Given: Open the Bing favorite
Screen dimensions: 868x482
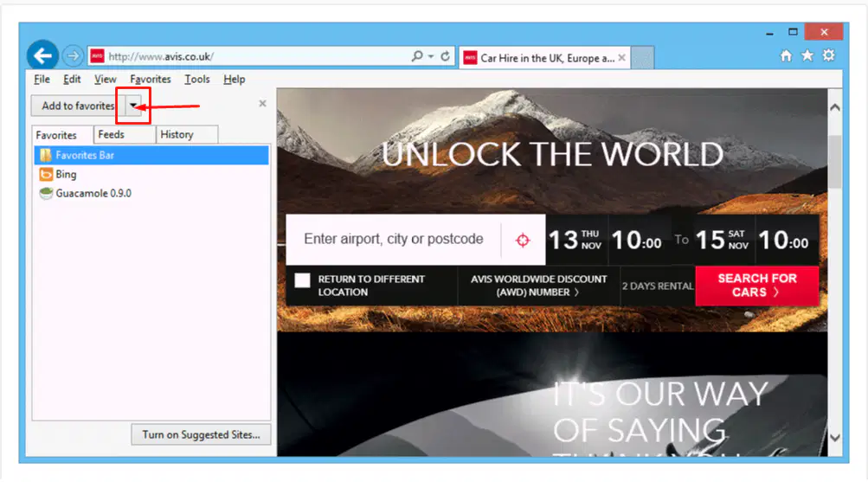Looking at the screenshot, I should coord(58,174).
